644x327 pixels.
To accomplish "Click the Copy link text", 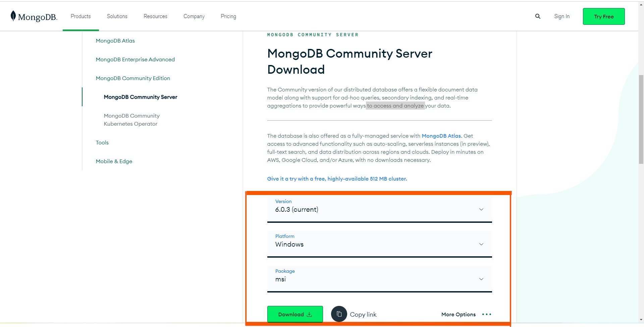I will (x=363, y=315).
